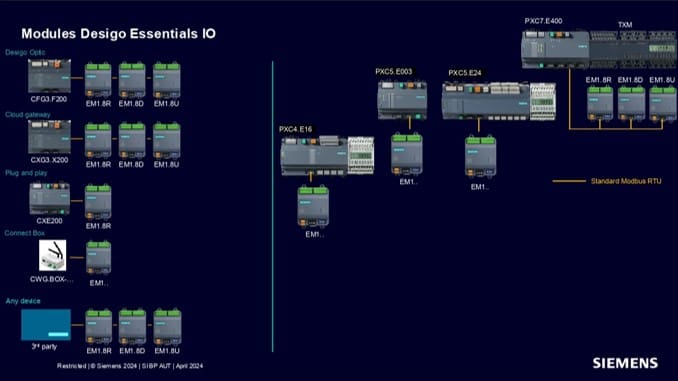This screenshot has width=678, height=381.
Task: Select the TXM module rack image
Action: (633, 49)
